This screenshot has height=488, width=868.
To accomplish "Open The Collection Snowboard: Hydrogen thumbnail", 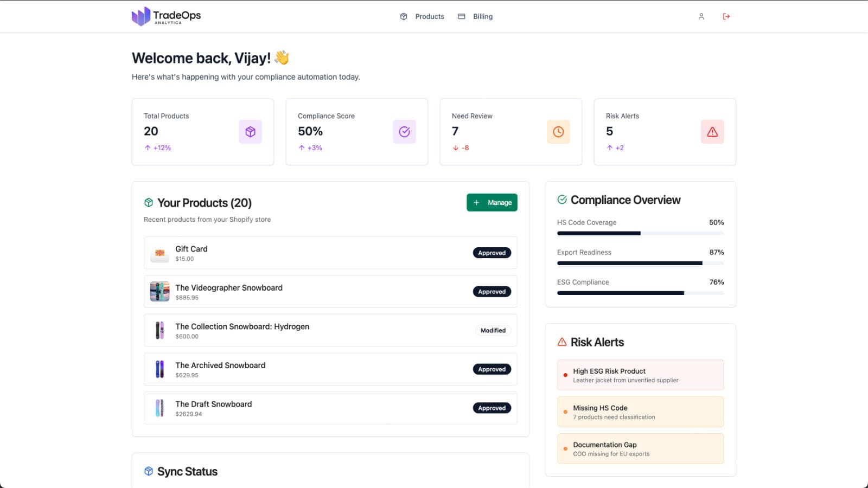I will coord(159,330).
